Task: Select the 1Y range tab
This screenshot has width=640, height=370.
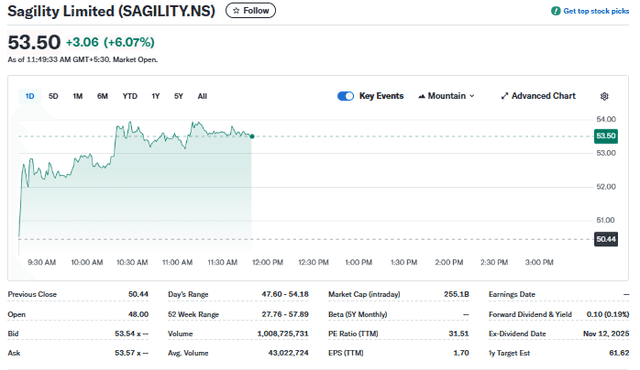Action: pyautogui.click(x=156, y=96)
